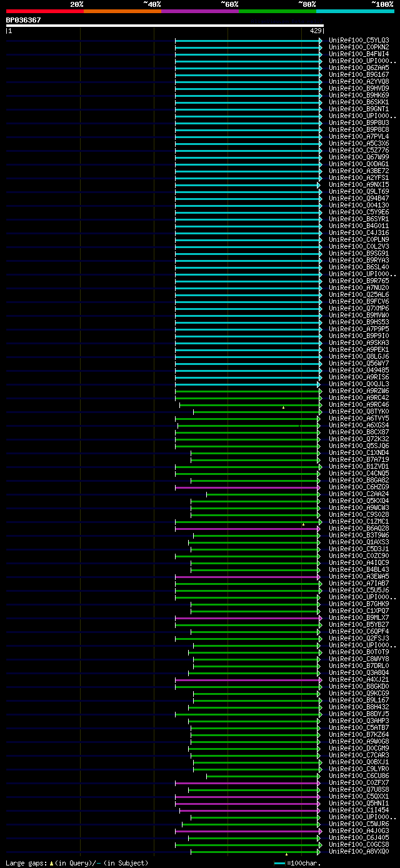Click the yellow gap marker on the A9RC46 row
The height and width of the screenshot is (868, 400).
point(283,407)
